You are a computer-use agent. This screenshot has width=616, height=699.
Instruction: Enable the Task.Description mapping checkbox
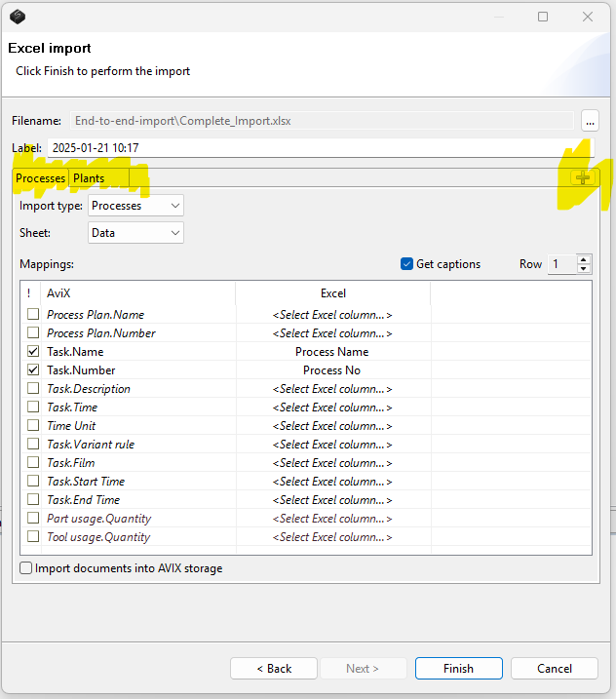[x=33, y=389]
